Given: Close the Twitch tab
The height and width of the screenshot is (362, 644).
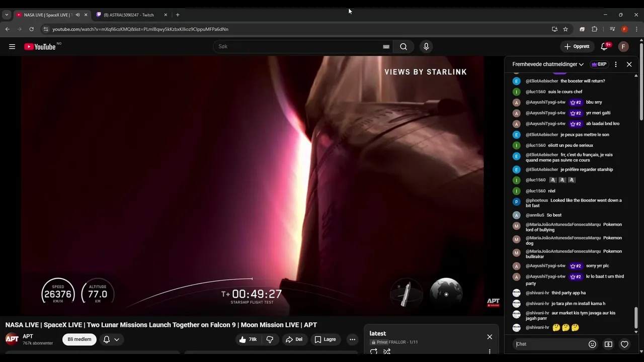Looking at the screenshot, I should tap(166, 15).
